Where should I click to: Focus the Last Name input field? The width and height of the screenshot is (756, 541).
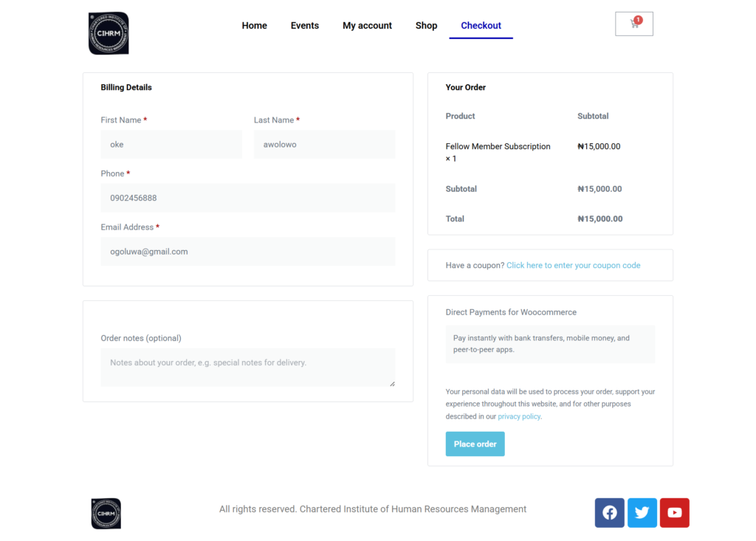tap(324, 145)
